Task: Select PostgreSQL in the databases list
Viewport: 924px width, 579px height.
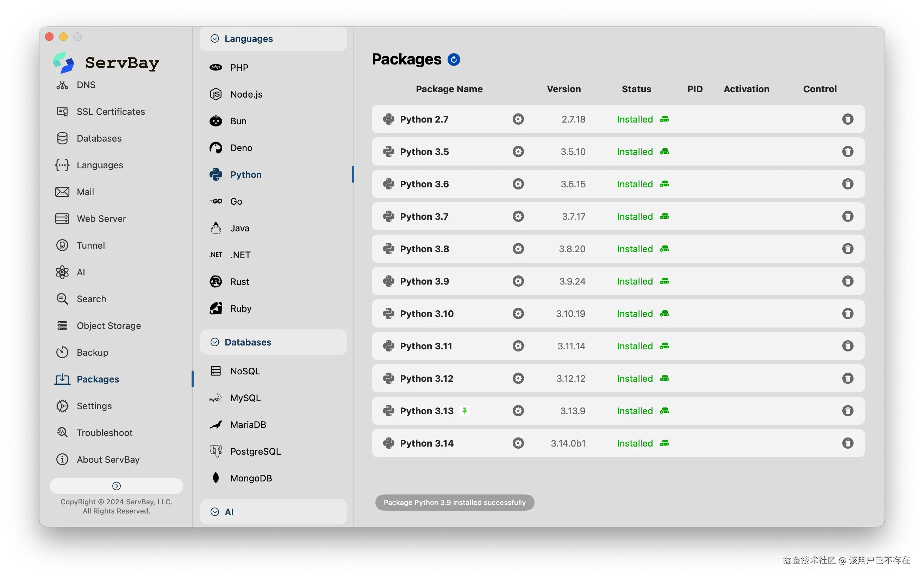Action: click(x=255, y=451)
